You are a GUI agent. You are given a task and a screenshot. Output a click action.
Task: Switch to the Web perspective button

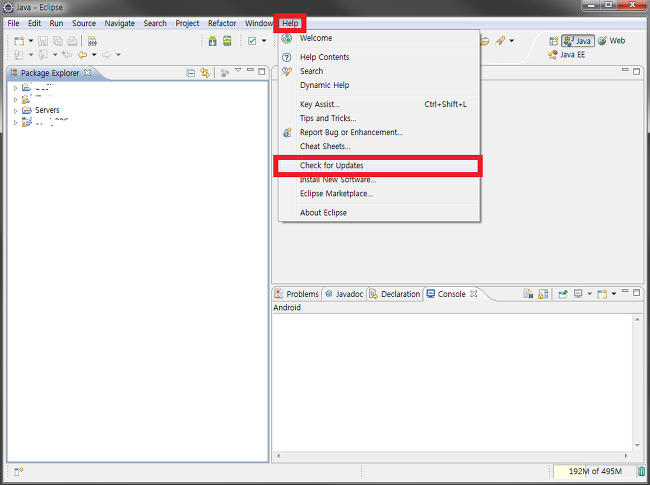pyautogui.click(x=611, y=41)
